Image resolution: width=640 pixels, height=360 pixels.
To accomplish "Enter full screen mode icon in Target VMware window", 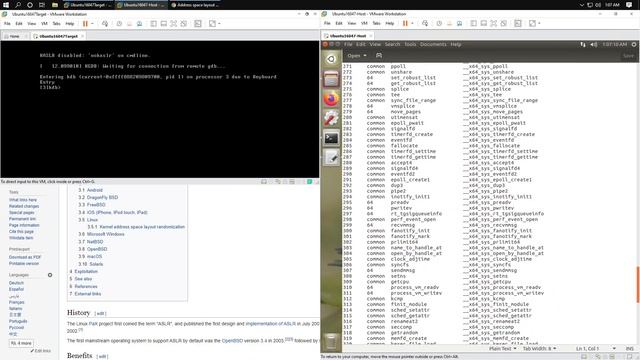I will 173,24.
